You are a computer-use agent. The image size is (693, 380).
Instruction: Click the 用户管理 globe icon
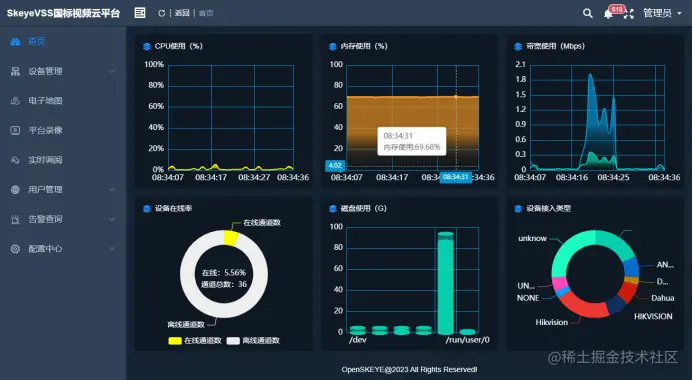pyautogui.click(x=15, y=190)
